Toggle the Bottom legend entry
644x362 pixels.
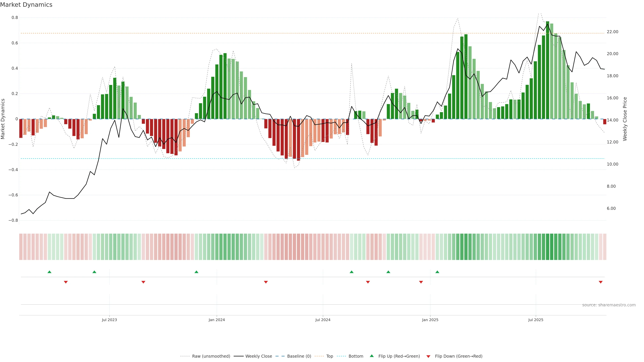[356, 356]
